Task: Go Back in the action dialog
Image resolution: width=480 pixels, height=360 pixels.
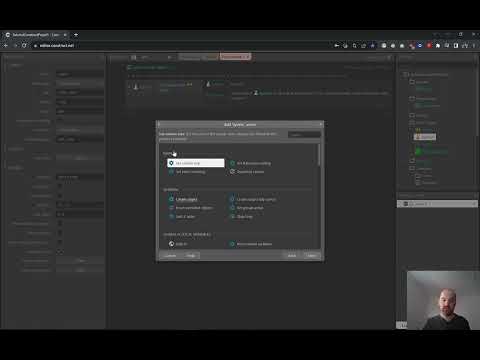Action: pos(292,256)
